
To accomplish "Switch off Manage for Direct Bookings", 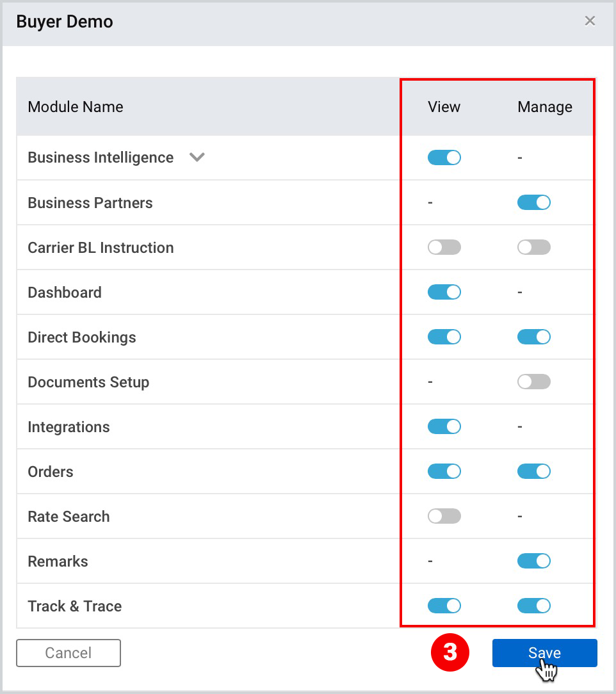I will click(x=533, y=337).
